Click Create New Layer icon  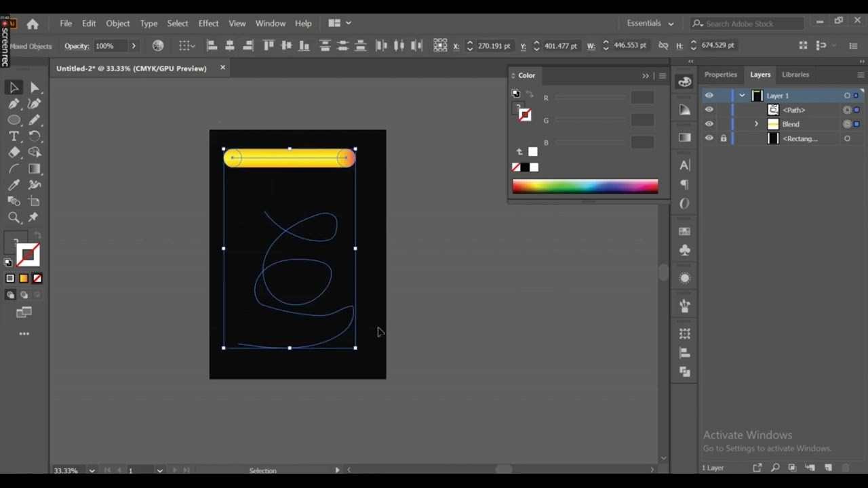(828, 468)
